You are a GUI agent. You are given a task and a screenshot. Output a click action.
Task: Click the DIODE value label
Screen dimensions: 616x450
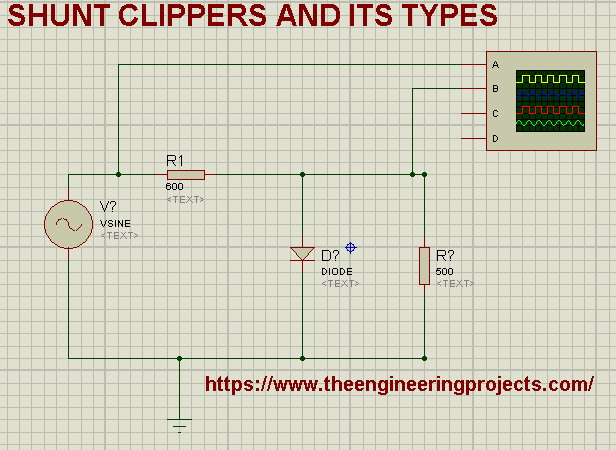(x=337, y=272)
